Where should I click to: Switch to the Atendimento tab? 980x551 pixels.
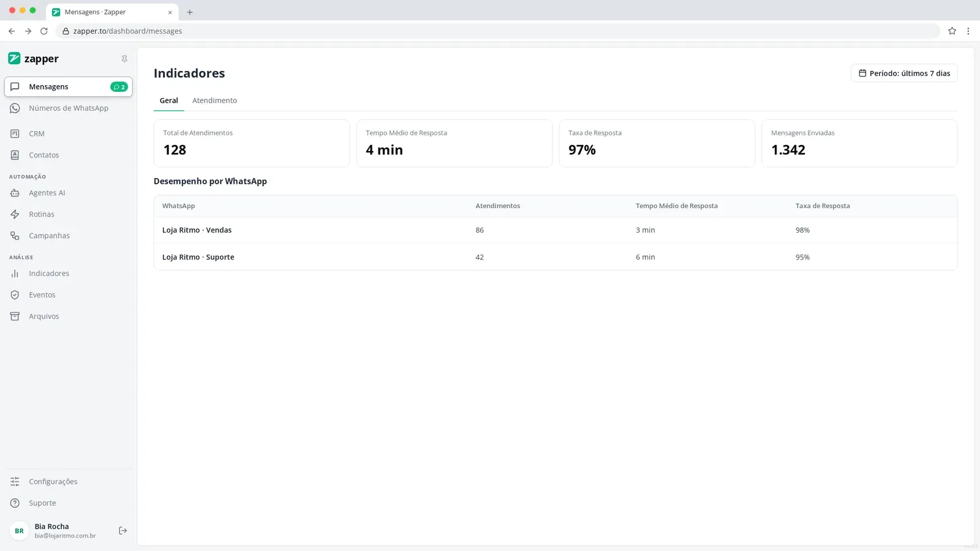(214, 100)
